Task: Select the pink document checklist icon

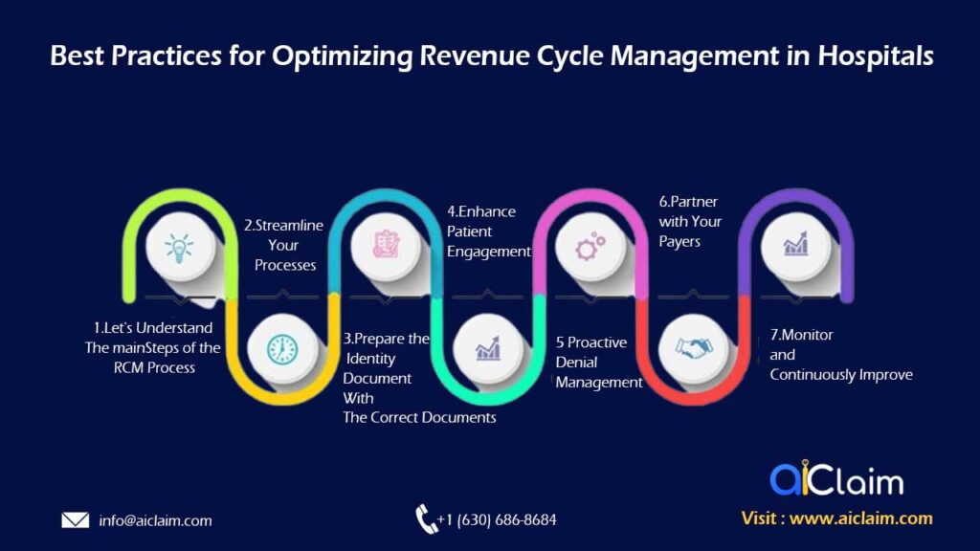Action: [x=386, y=246]
